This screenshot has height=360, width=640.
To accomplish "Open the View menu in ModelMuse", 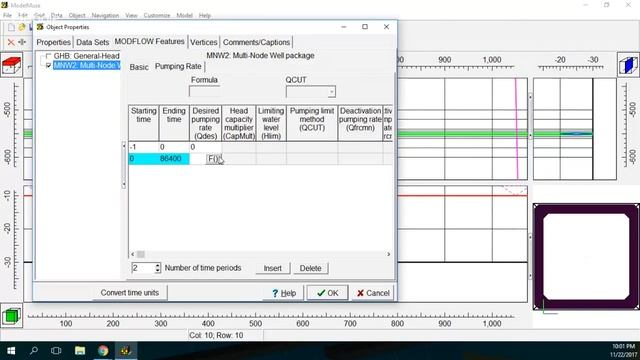I will (131, 16).
